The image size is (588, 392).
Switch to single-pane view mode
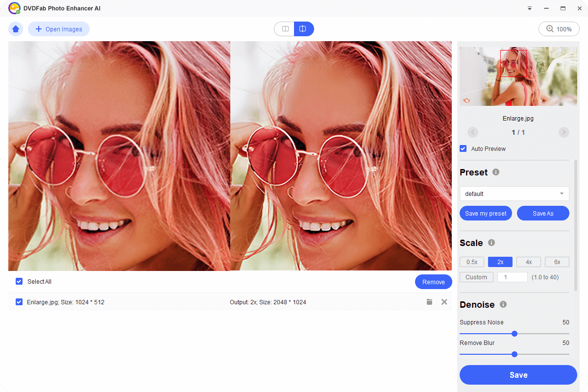tap(285, 29)
